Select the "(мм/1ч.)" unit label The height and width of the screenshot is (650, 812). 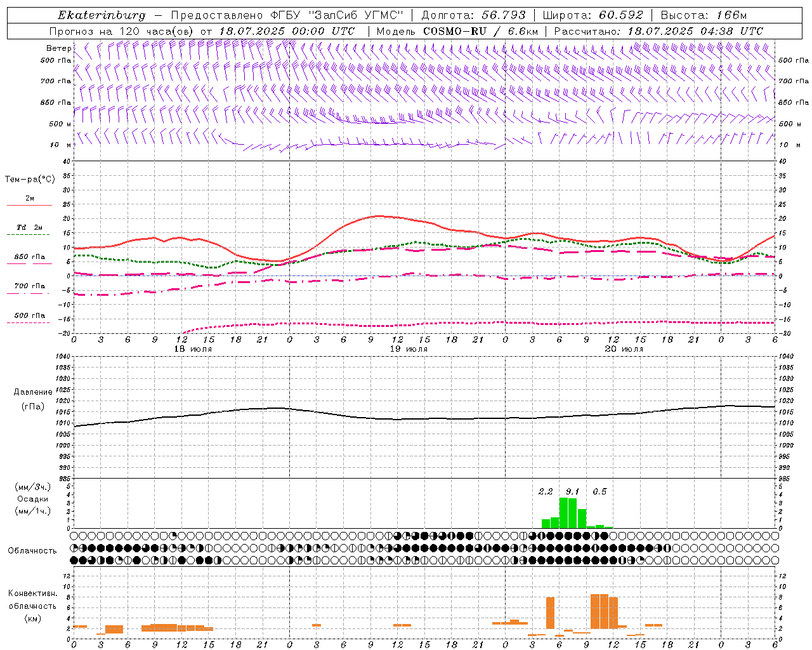33,511
